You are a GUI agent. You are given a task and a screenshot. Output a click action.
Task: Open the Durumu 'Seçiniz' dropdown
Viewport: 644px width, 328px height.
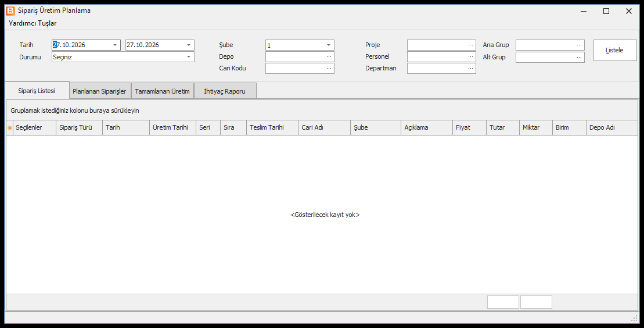click(x=123, y=57)
